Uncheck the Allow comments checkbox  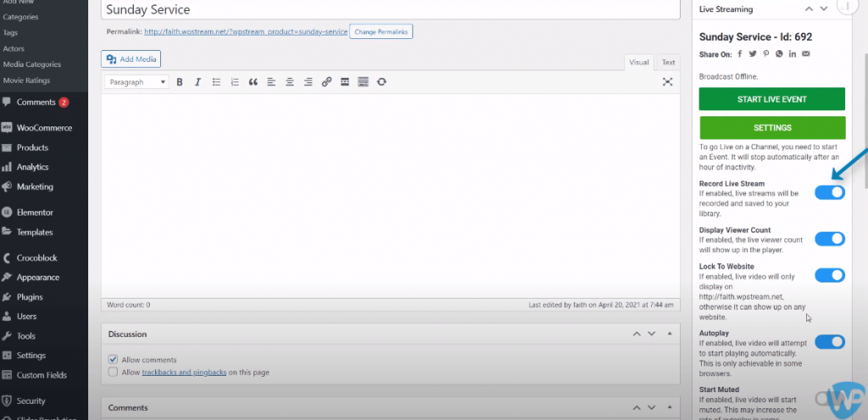(114, 360)
